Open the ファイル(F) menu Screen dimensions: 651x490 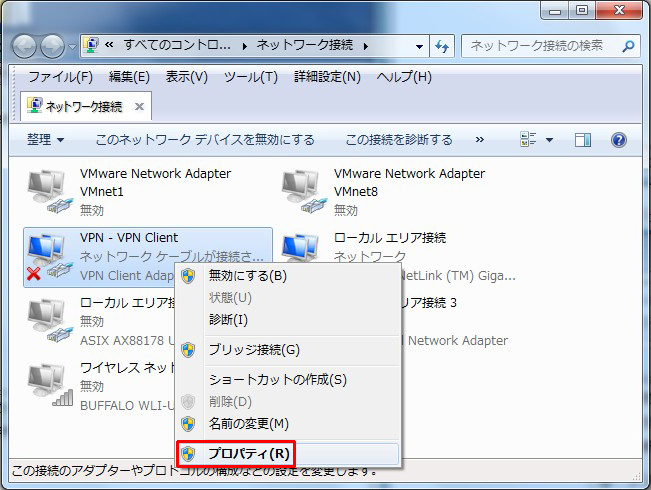(x=60, y=77)
